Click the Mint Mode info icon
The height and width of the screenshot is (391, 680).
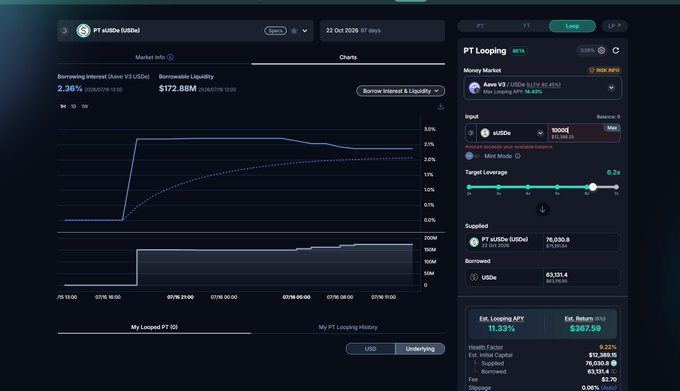coord(517,156)
